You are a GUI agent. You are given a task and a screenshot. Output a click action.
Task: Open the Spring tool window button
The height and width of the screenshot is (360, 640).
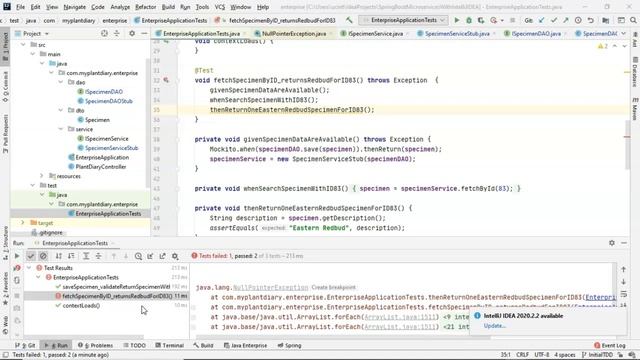[289, 345]
